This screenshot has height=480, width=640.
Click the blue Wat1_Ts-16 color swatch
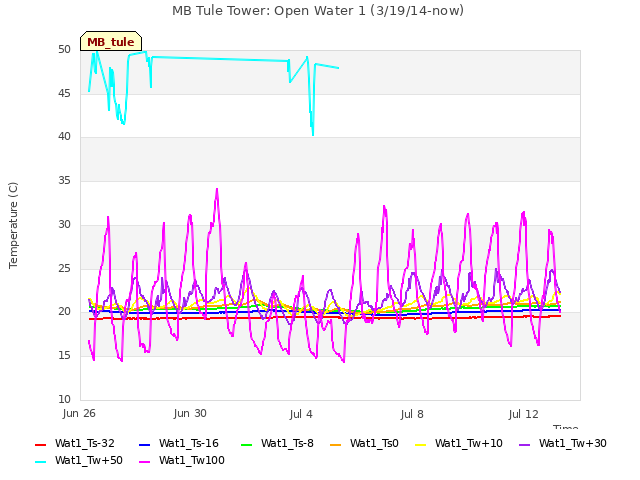pos(144,444)
